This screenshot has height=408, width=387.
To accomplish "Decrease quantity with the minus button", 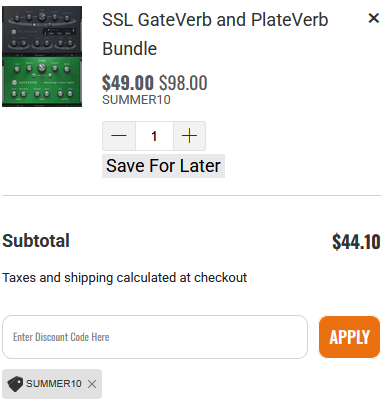I will pyautogui.click(x=119, y=136).
